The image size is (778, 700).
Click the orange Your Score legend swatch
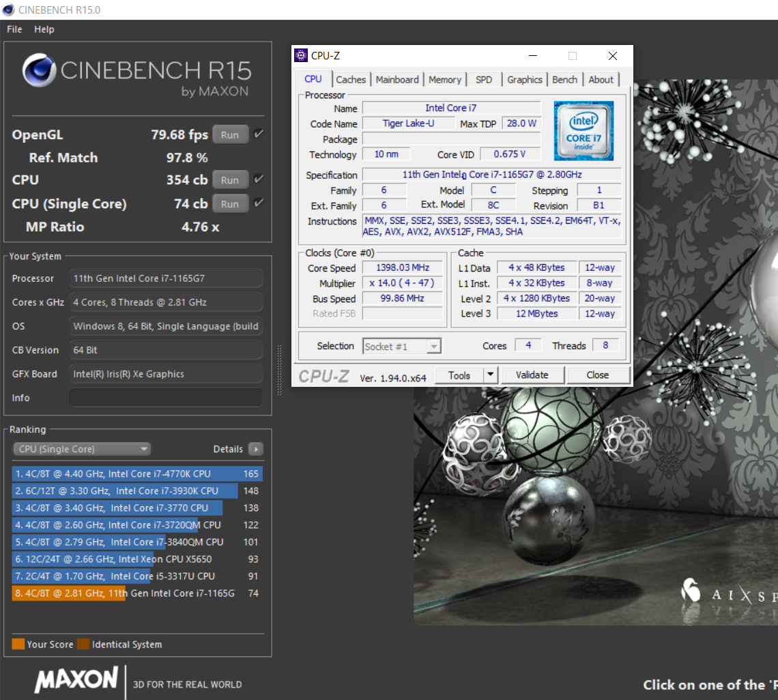(18, 644)
